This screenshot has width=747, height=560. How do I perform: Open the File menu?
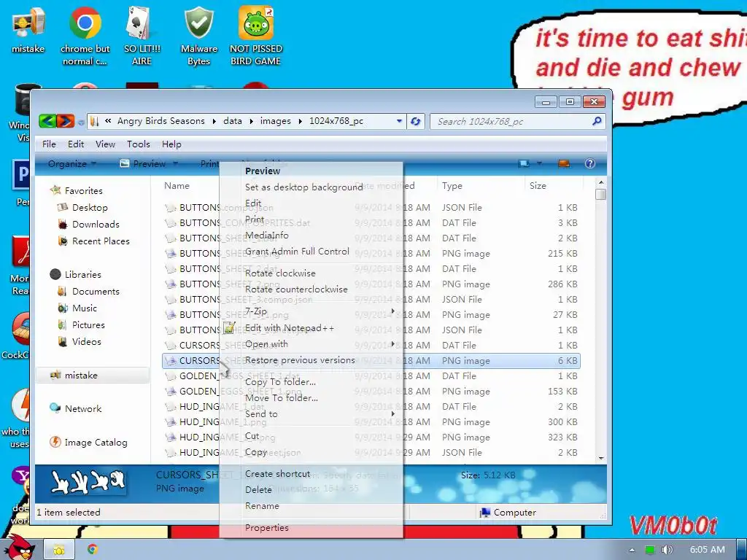(x=49, y=144)
